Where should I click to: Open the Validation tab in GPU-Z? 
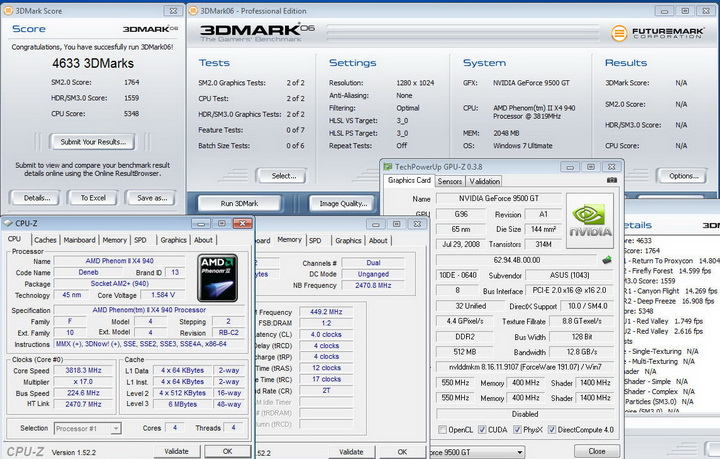(484, 181)
